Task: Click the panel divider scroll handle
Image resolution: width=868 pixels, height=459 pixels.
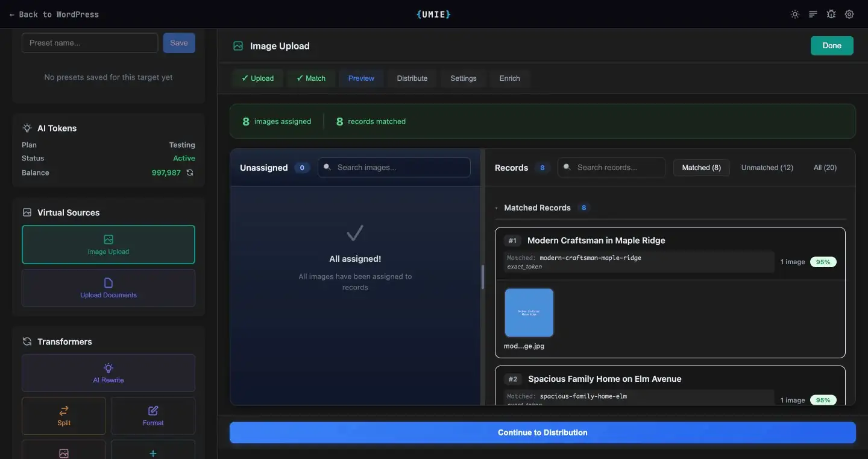Action: click(483, 277)
